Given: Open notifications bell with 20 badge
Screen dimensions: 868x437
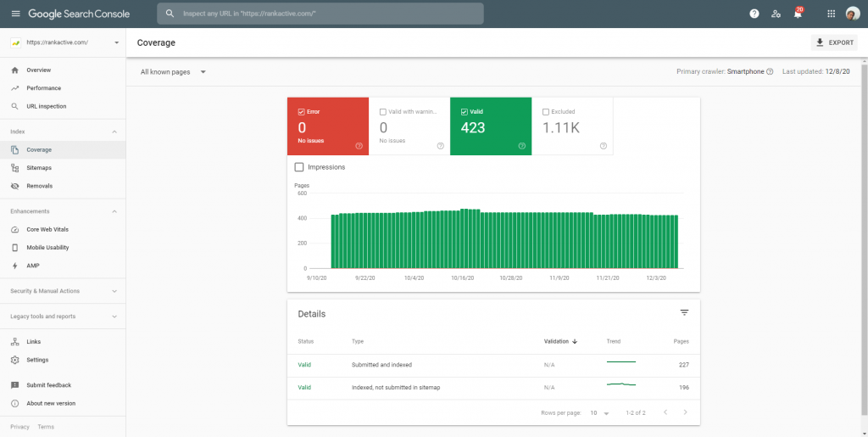Looking at the screenshot, I should point(798,14).
